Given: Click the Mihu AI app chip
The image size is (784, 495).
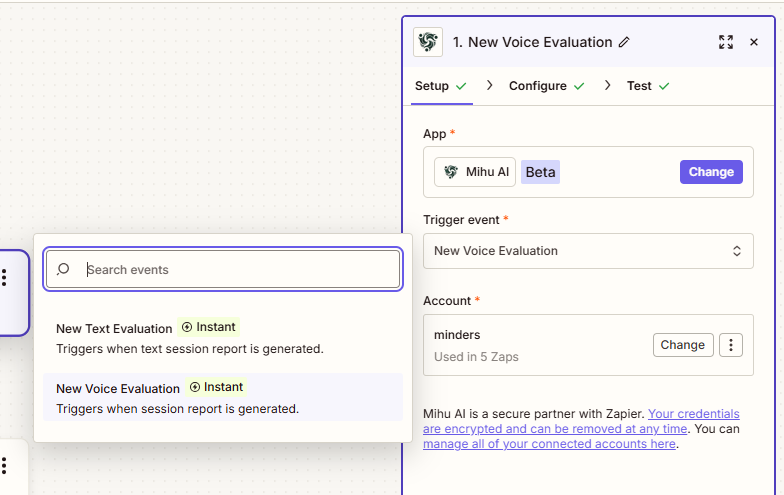Looking at the screenshot, I should [474, 172].
